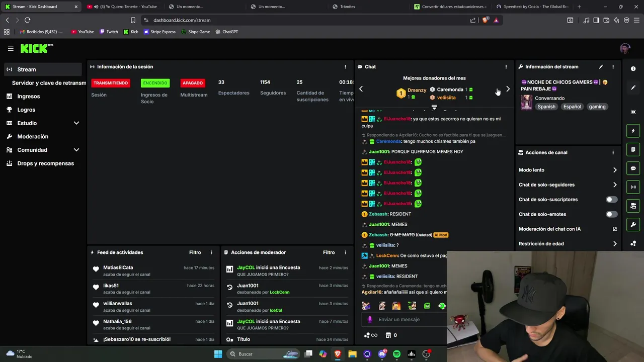Expand the Estudio sidebar section

pos(76,123)
